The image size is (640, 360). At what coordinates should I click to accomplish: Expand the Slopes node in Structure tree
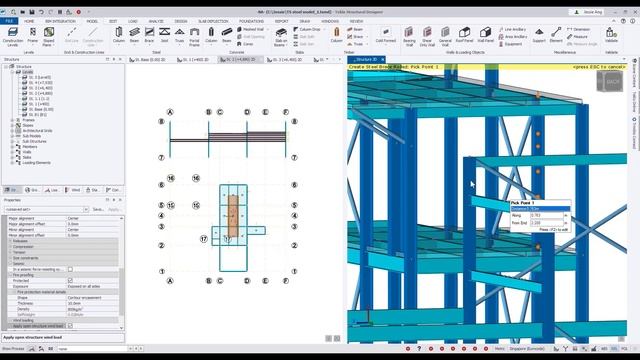(12, 125)
